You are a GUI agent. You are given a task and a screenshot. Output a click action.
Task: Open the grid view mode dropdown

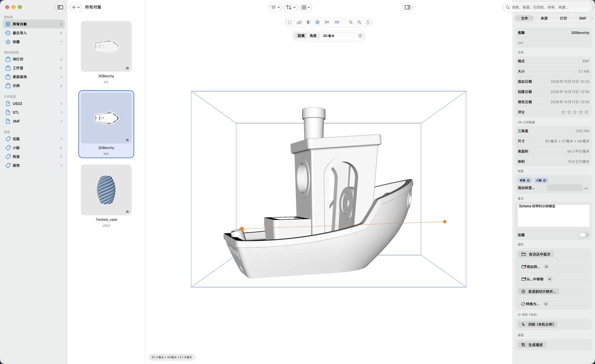306,7
